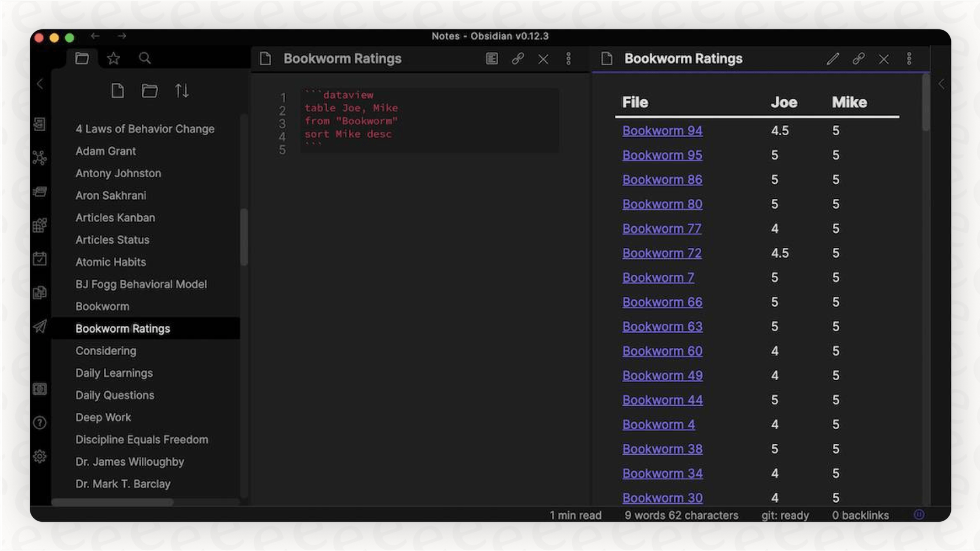This screenshot has height=551, width=980.
Task: Open more options for the right pane
Action: click(909, 58)
